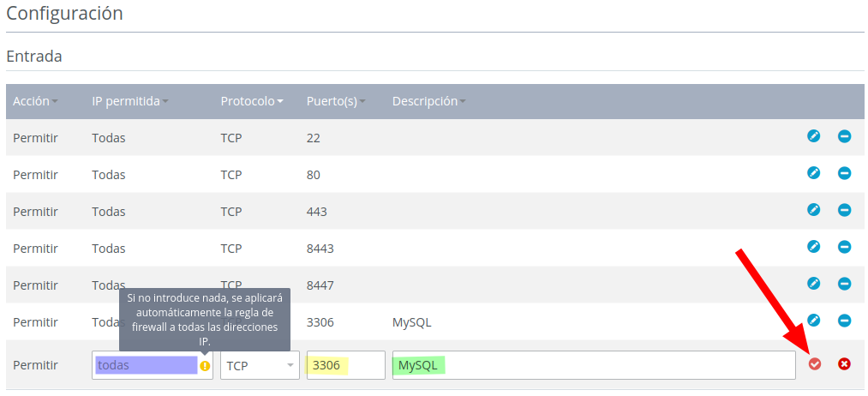
Task: Cancel the new rule with red X
Action: tap(844, 364)
